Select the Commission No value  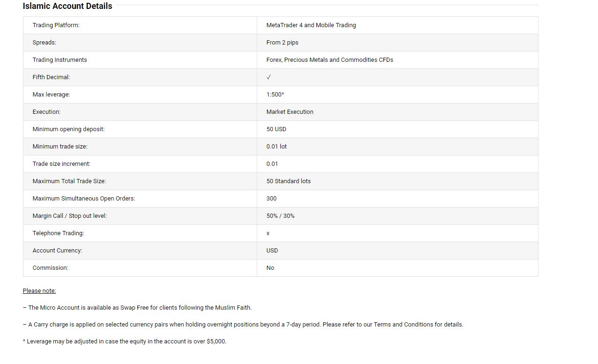pos(270,268)
